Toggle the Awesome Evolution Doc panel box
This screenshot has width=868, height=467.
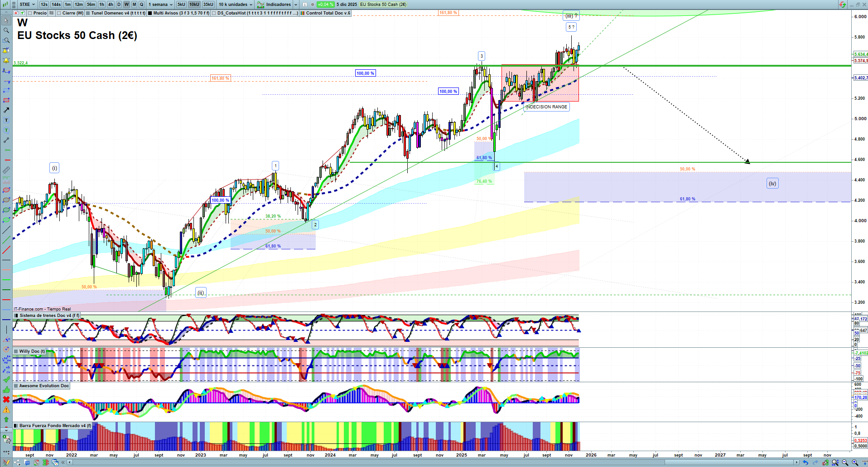[x=16, y=386]
